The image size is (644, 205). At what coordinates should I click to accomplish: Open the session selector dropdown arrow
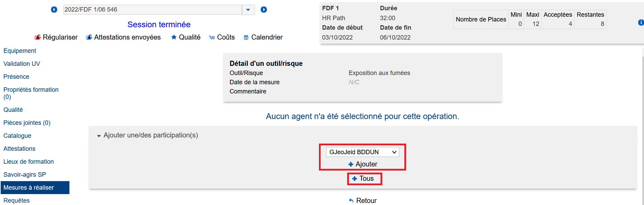(248, 10)
